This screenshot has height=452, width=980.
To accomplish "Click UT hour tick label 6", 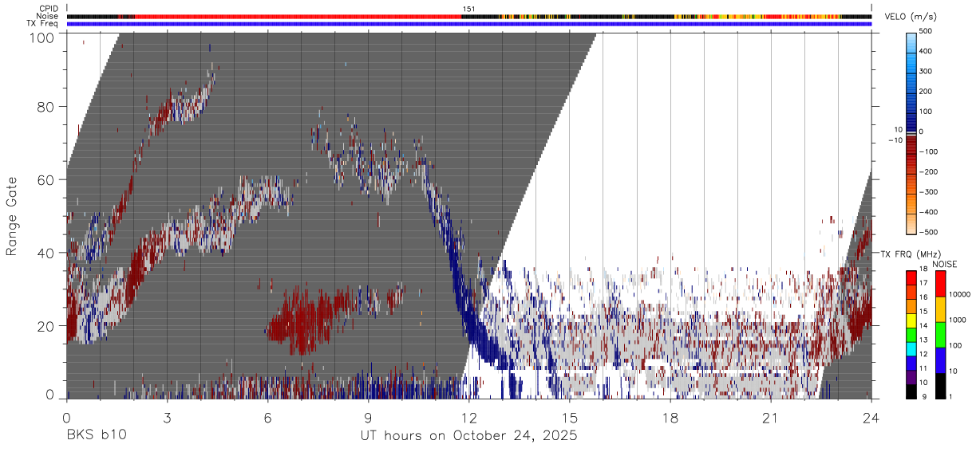I will point(267,418).
